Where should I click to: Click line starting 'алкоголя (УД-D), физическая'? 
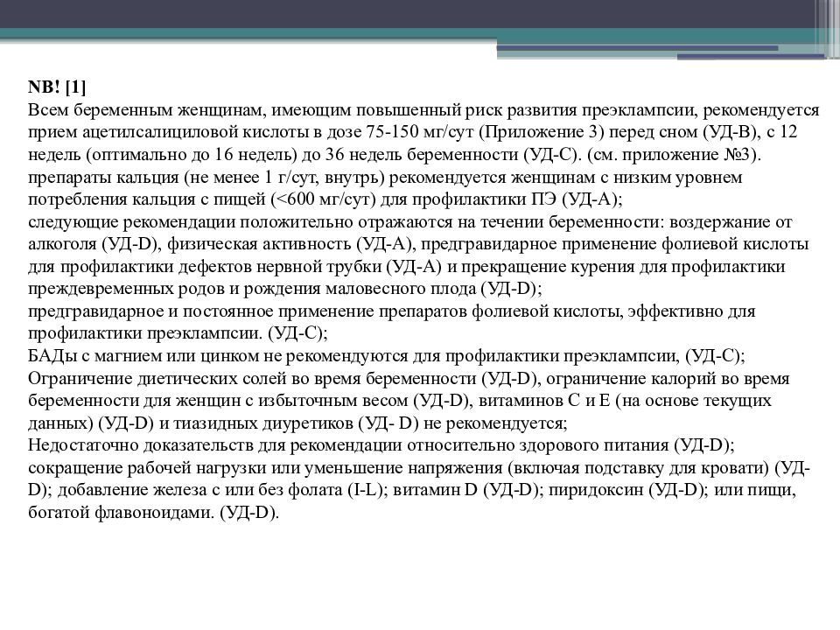coord(418,244)
